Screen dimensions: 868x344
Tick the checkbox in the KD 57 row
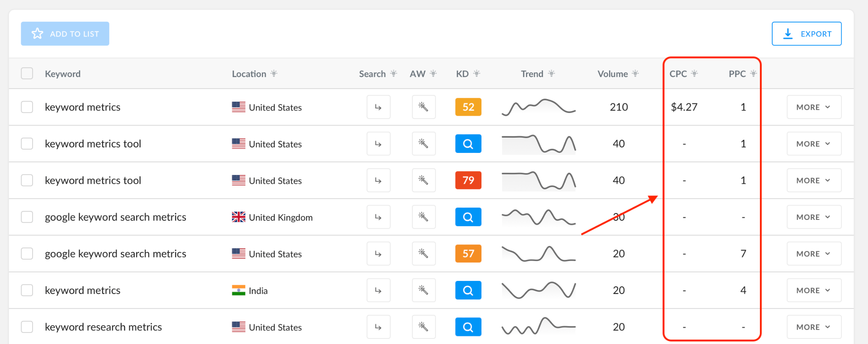click(x=27, y=253)
